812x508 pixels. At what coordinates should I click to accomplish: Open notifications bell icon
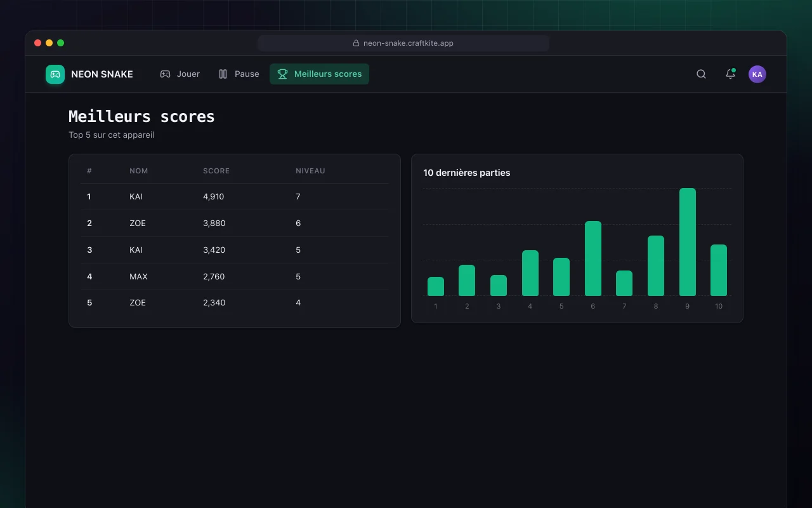click(x=730, y=74)
